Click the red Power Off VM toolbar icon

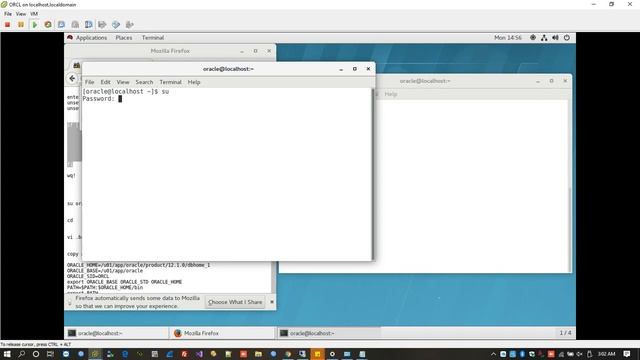point(7,25)
